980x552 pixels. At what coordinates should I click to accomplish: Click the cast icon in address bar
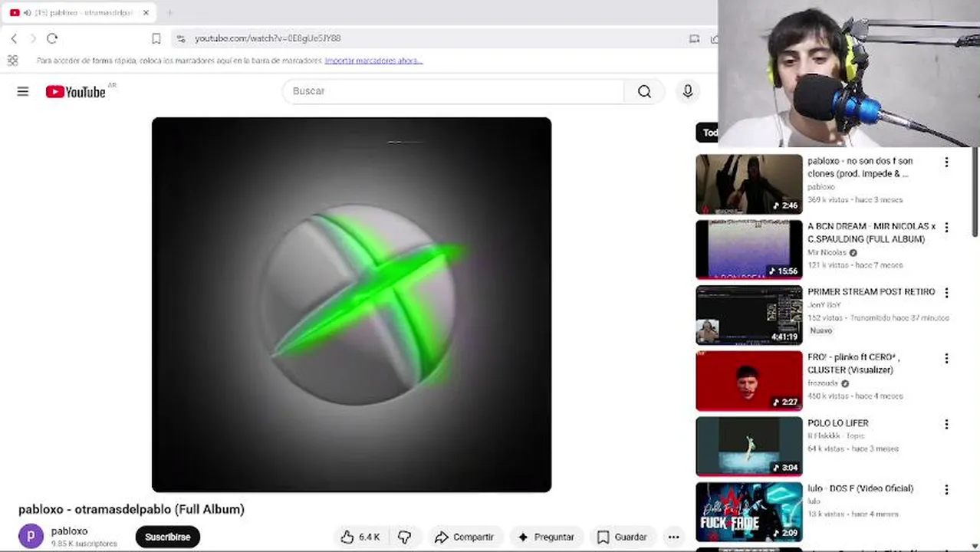(x=694, y=38)
